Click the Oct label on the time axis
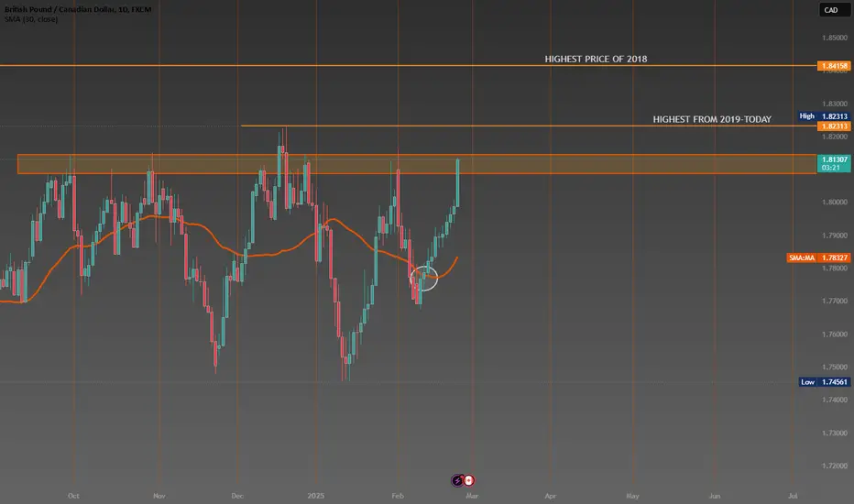The height and width of the screenshot is (504, 854). (x=73, y=496)
